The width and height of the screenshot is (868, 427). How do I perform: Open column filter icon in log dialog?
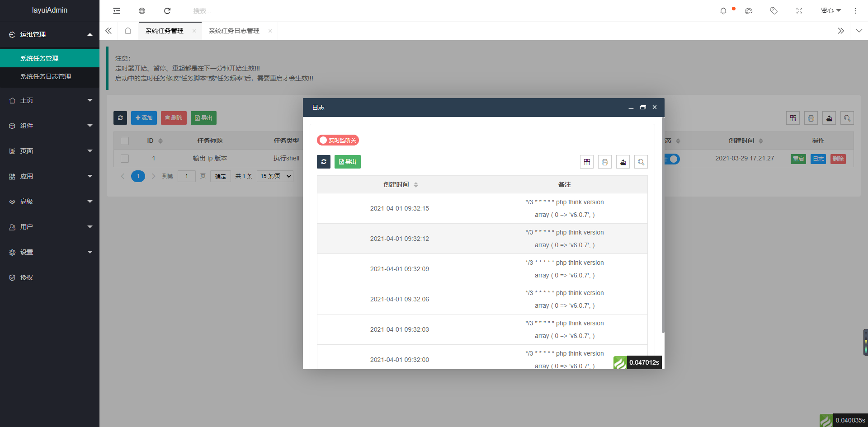587,162
